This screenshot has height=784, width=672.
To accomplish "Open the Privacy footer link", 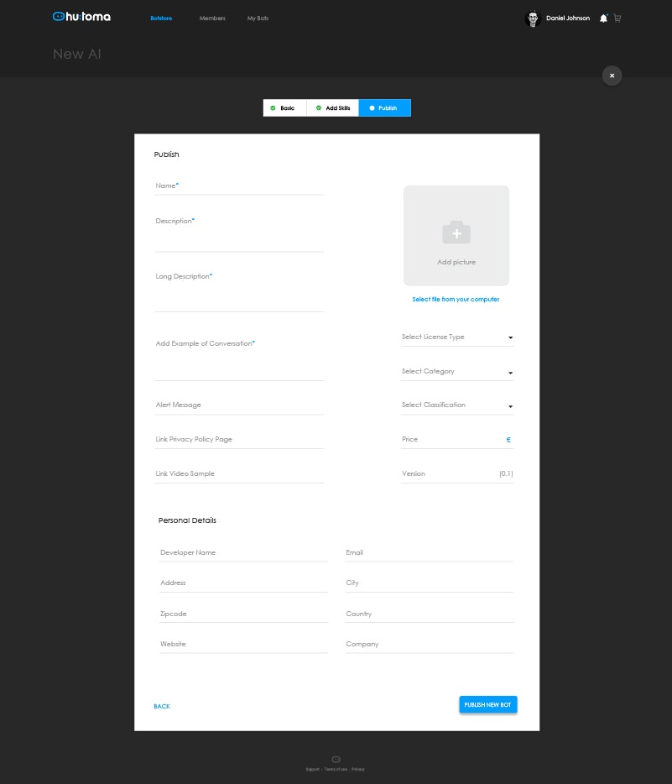I will tap(358, 769).
